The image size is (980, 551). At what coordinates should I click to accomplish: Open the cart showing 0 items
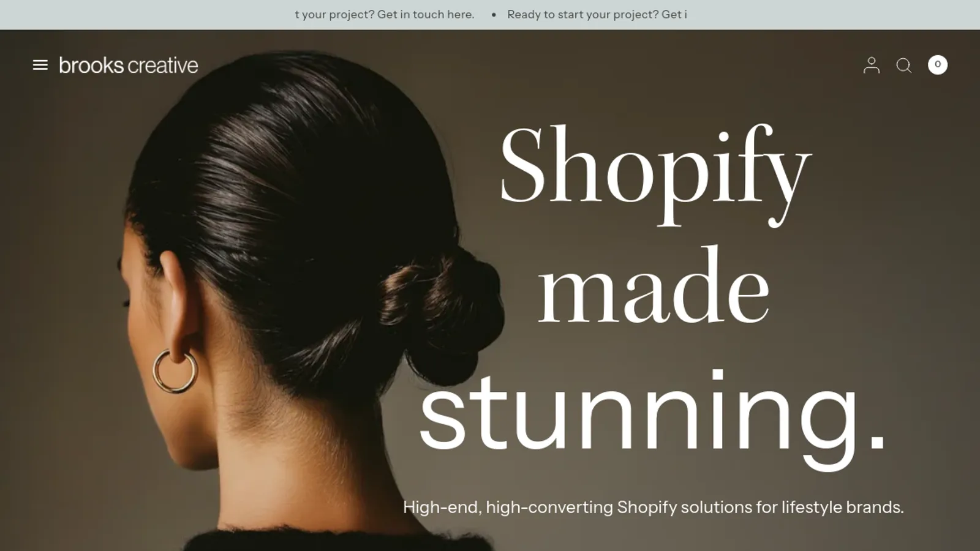(x=938, y=65)
